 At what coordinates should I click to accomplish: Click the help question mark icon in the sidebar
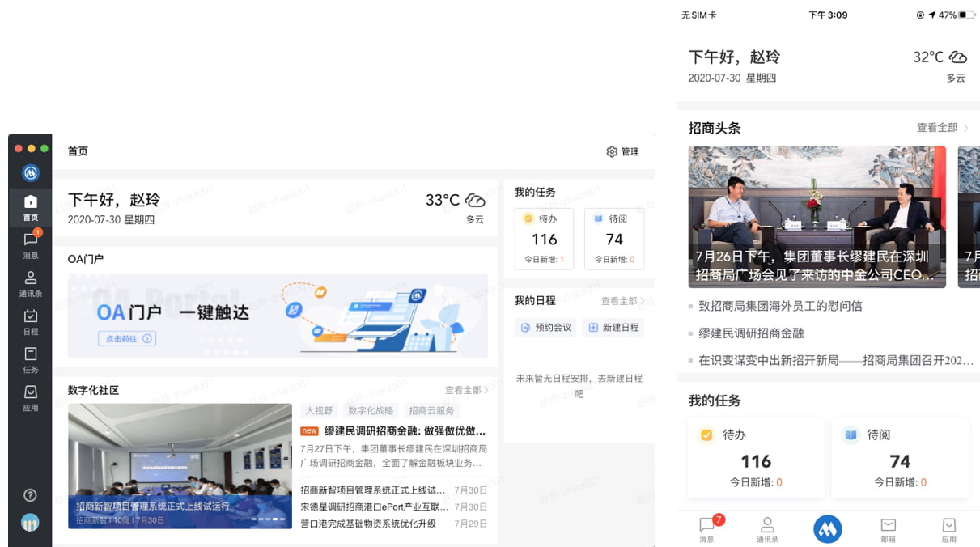pyautogui.click(x=30, y=496)
